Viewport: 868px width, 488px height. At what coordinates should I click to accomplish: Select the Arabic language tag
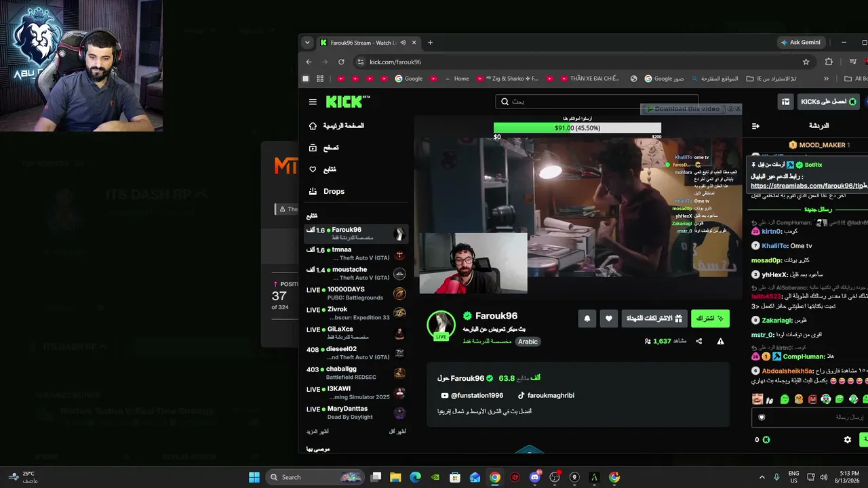click(x=528, y=342)
